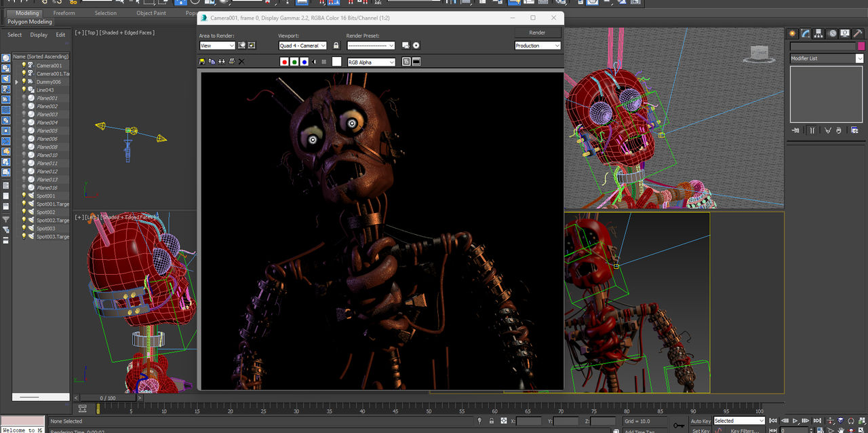Open the Key Filters dialog

[743, 429]
